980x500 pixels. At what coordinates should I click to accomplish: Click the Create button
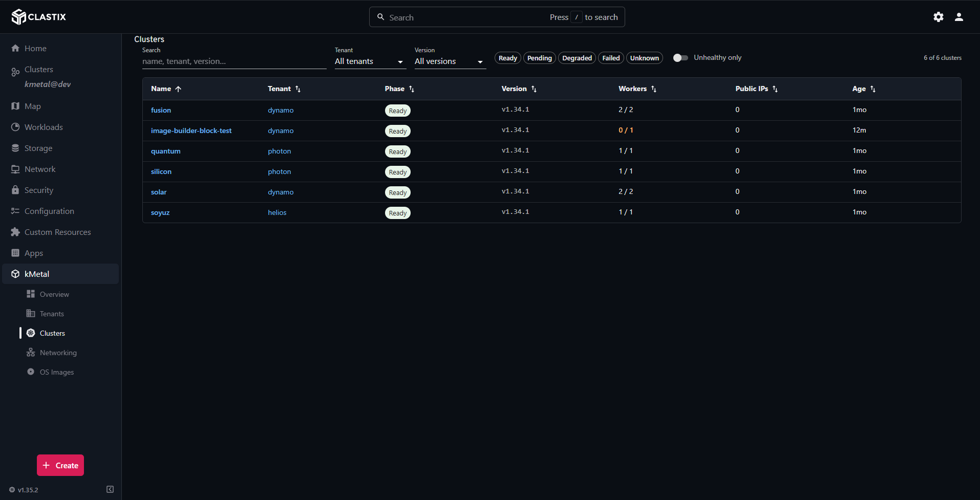pyautogui.click(x=60, y=465)
